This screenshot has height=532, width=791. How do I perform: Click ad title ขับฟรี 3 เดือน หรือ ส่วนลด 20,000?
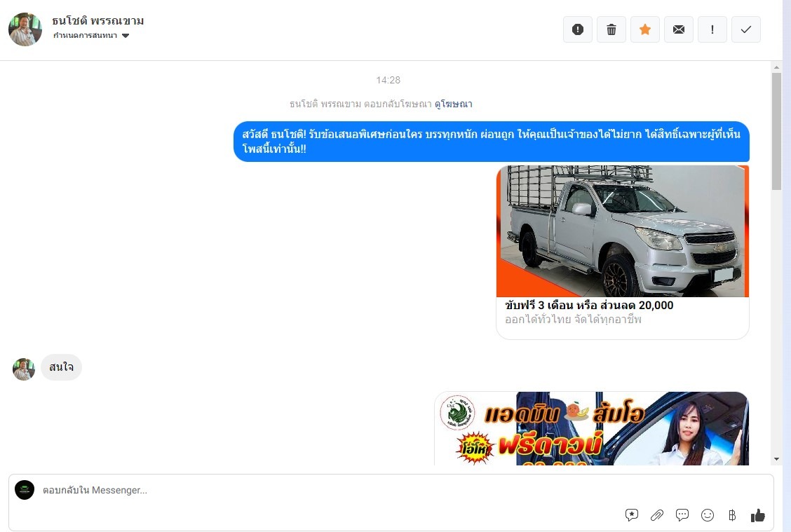(589, 305)
